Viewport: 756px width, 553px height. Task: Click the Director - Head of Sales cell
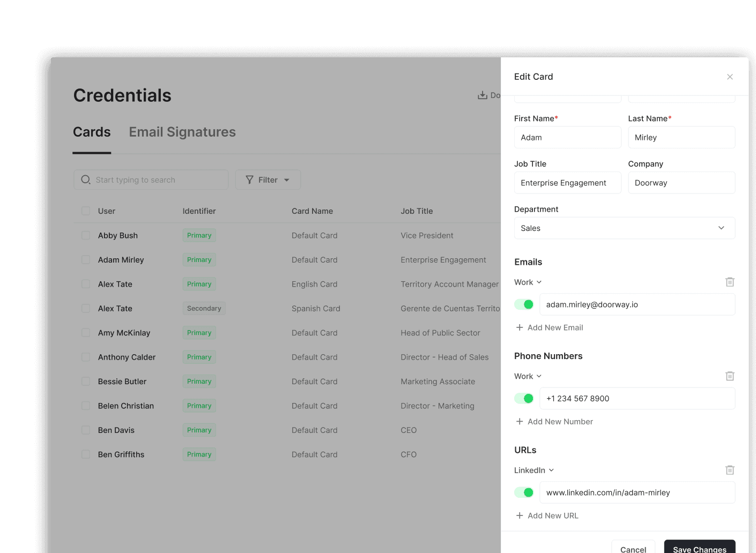pyautogui.click(x=444, y=357)
